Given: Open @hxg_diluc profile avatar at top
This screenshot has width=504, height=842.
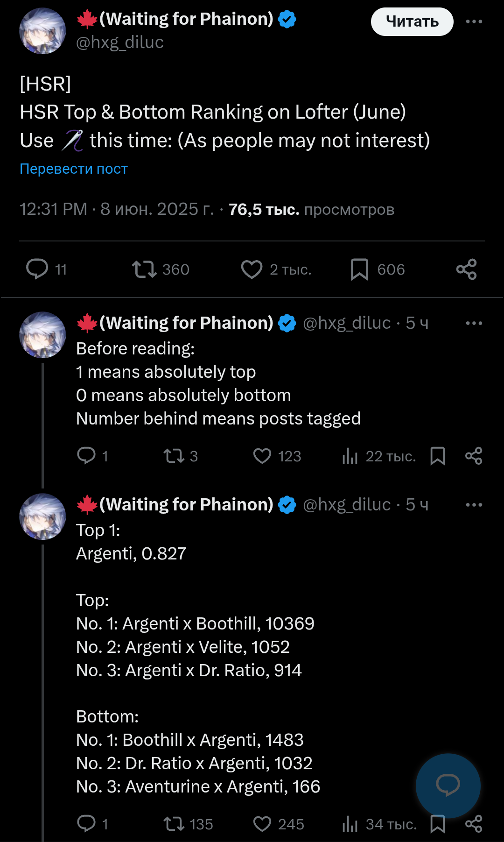Looking at the screenshot, I should pos(42,31).
